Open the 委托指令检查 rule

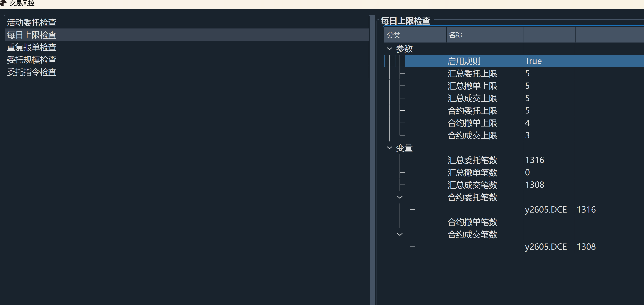(x=32, y=72)
